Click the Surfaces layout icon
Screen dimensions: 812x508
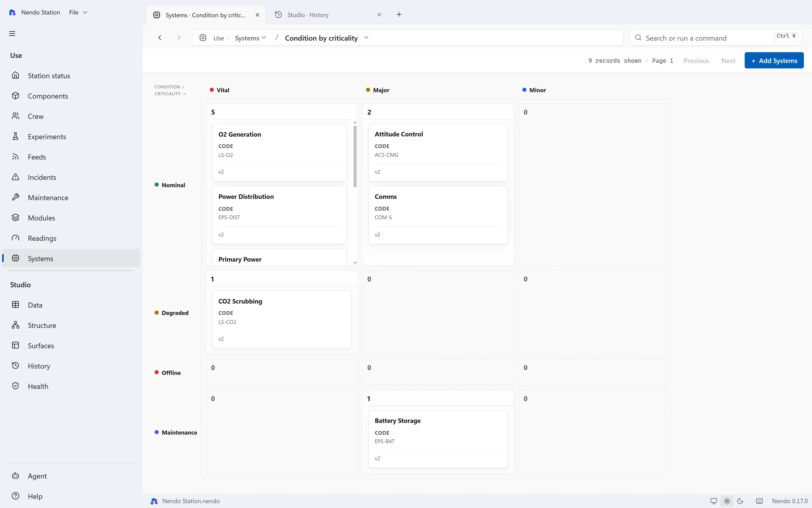click(15, 345)
